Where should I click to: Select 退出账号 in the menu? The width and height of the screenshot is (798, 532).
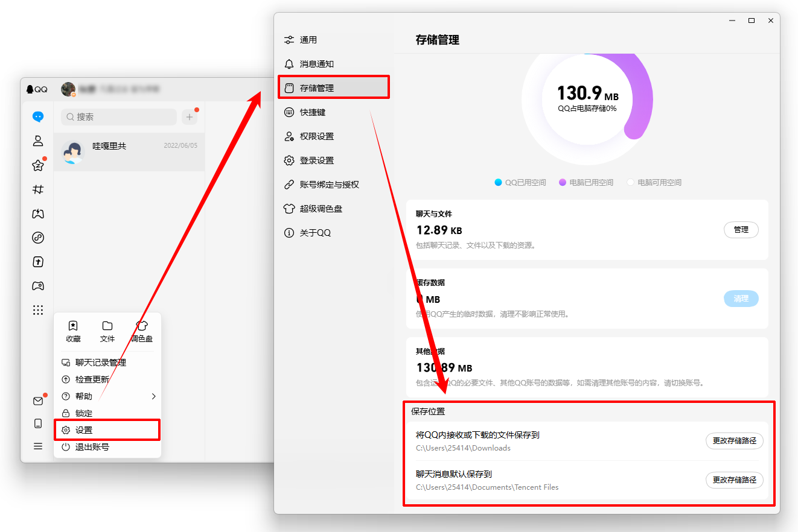click(x=109, y=447)
